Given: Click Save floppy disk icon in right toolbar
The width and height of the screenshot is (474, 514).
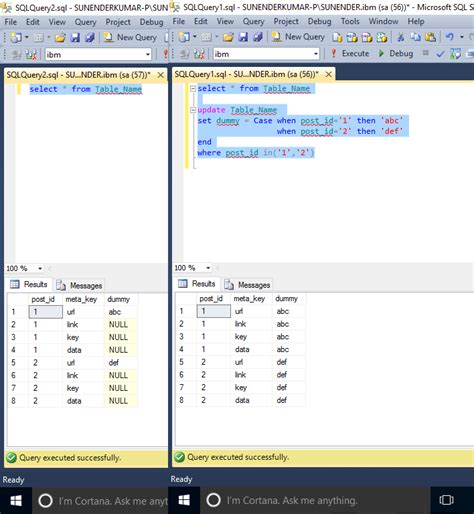Looking at the screenshot, I should click(243, 37).
